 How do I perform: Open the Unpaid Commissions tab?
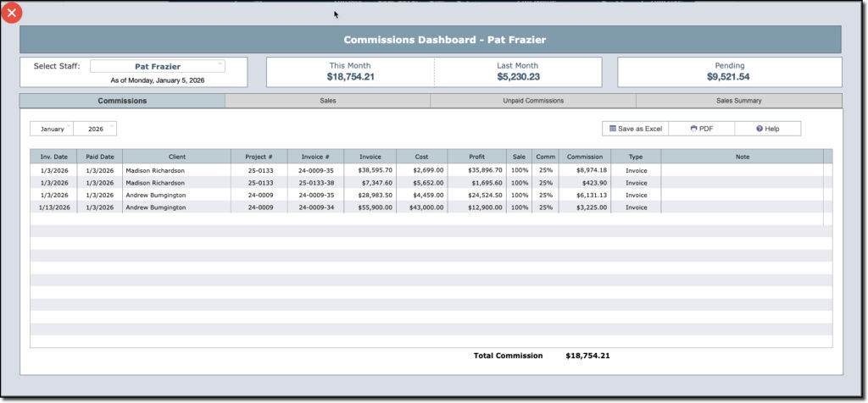[532, 101]
